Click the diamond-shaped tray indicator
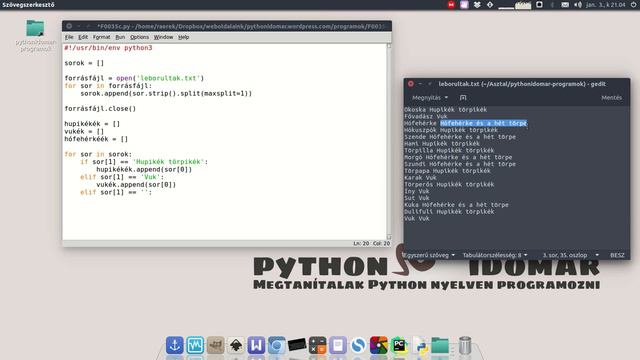The height and width of the screenshot is (360, 640). point(490,5)
